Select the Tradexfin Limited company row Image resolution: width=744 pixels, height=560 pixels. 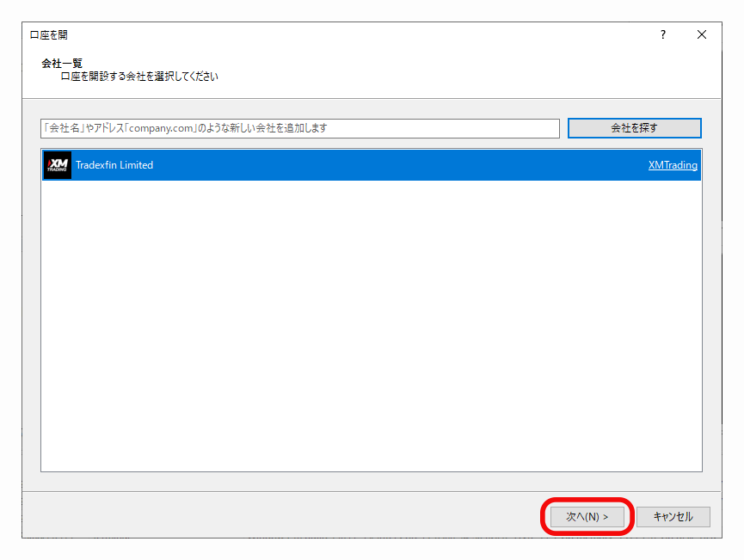coord(372,165)
